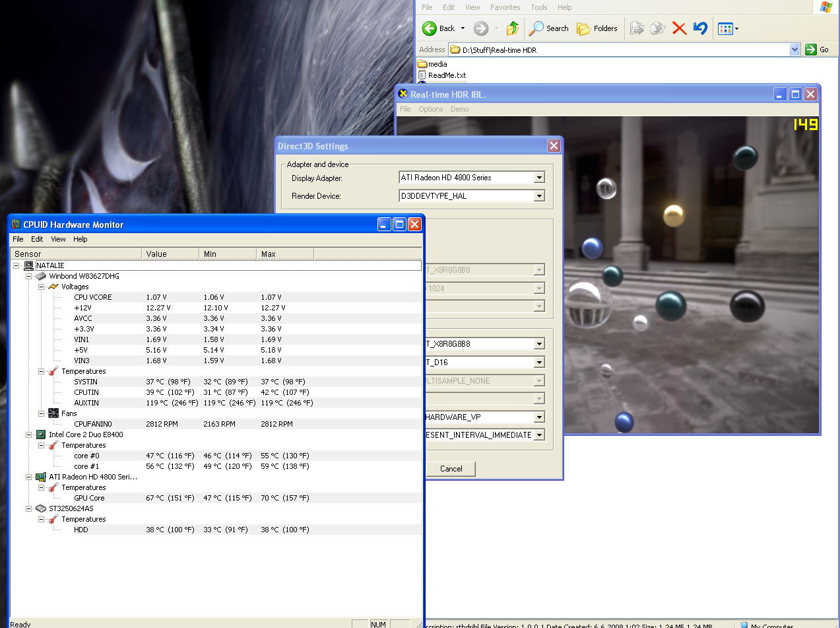The image size is (840, 628).
Task: Select the HDD temperature row
Action: 216,530
